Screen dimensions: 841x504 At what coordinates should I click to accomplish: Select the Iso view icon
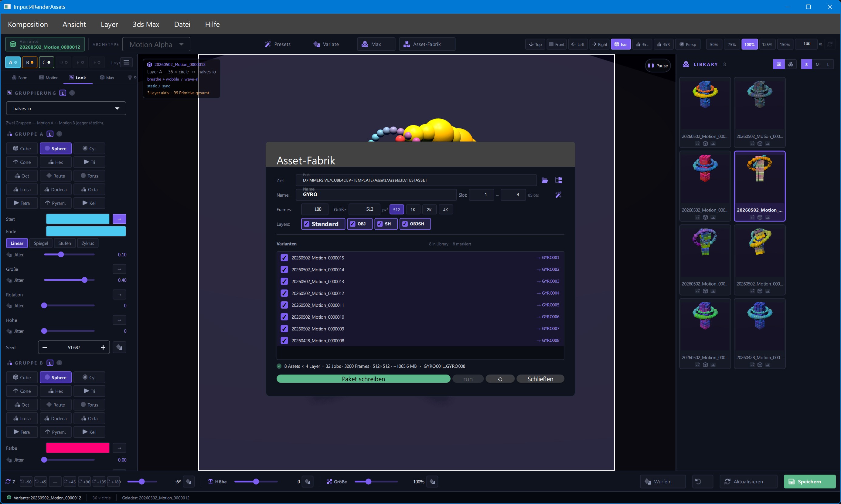[x=621, y=44]
